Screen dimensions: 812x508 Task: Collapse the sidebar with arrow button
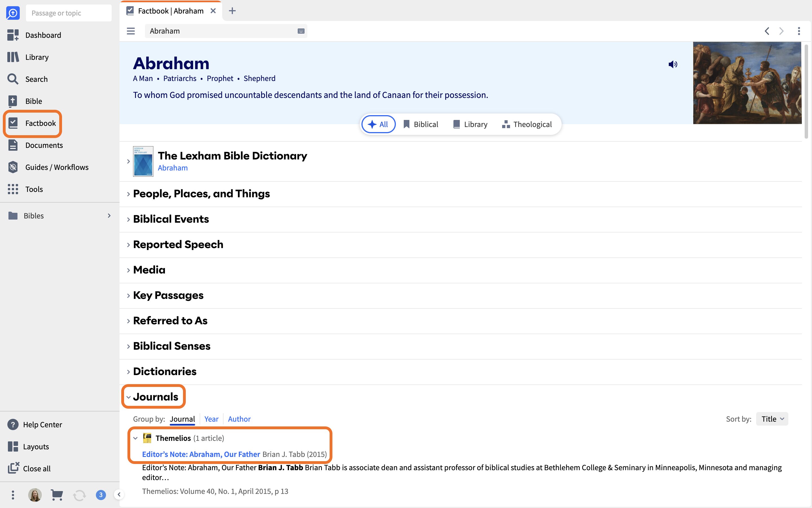[119, 494]
